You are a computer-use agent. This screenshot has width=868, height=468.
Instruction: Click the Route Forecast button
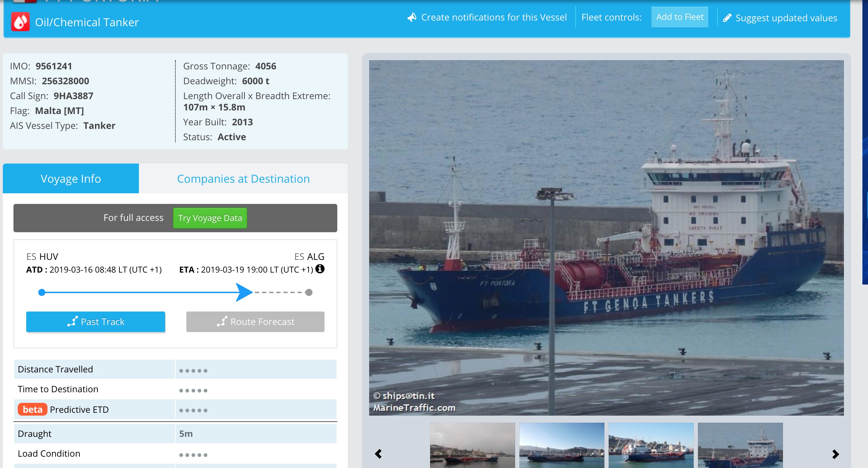(255, 322)
